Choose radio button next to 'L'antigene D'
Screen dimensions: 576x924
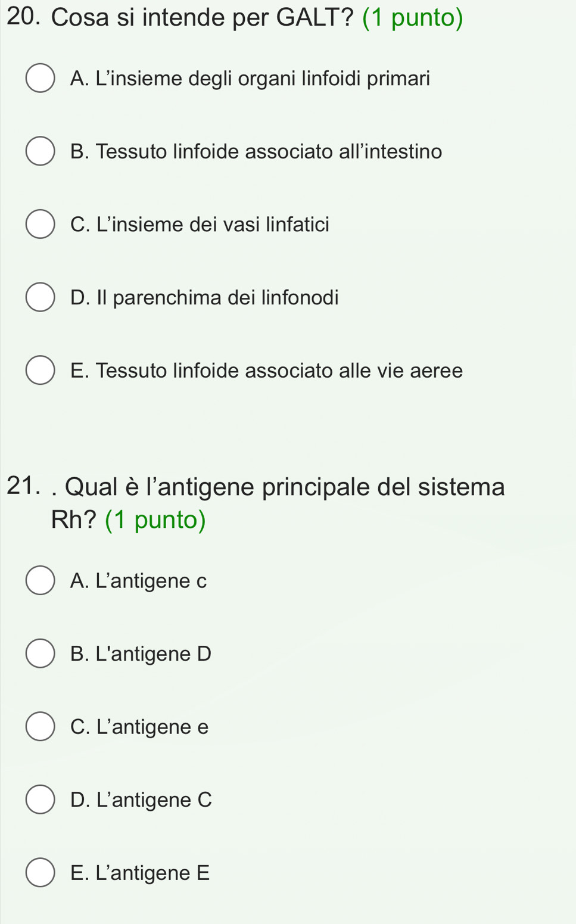coord(40,654)
